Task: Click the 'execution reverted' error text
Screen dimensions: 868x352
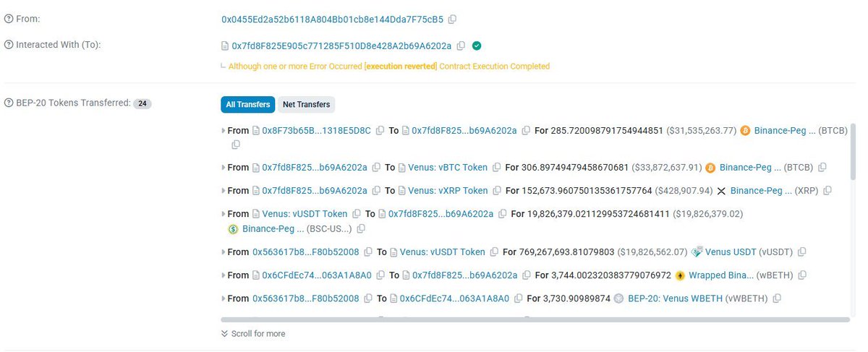Action: point(401,66)
